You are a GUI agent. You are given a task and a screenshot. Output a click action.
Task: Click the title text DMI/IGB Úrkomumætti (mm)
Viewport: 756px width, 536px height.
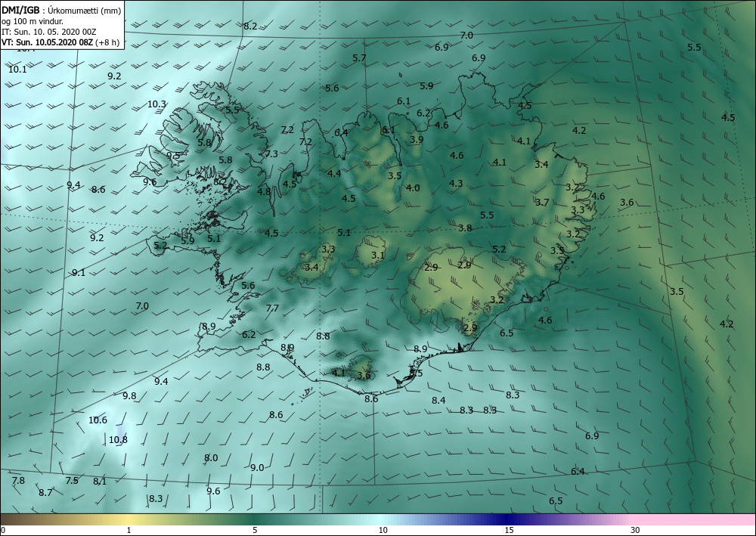pyautogui.click(x=61, y=11)
